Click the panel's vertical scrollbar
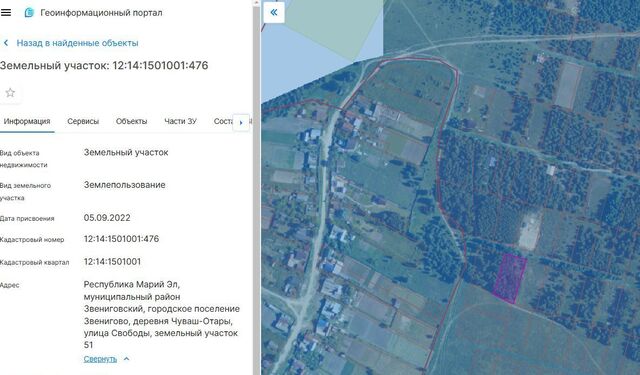 (x=256, y=187)
